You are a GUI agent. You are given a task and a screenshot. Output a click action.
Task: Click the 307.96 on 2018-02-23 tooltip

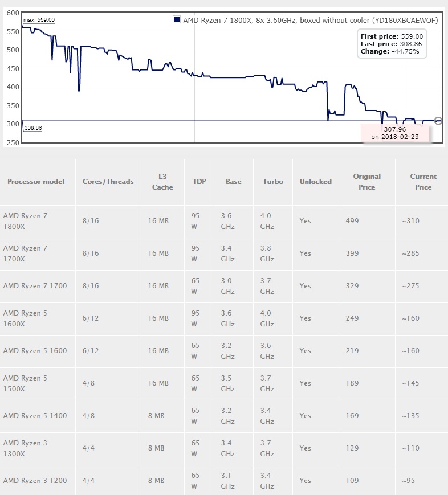tap(394, 133)
